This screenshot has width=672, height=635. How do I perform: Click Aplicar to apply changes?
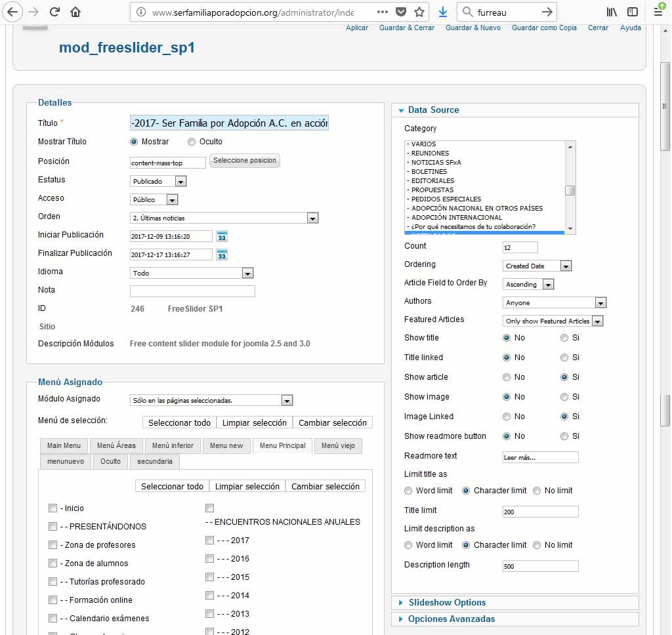(x=357, y=28)
